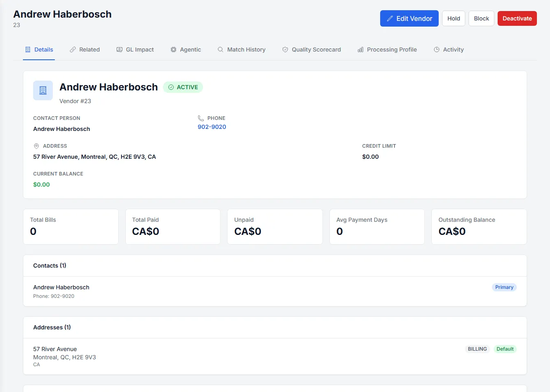Click the shield icon beside Quality Scorecard
Viewport: 550px width, 392px height.
[285, 50]
